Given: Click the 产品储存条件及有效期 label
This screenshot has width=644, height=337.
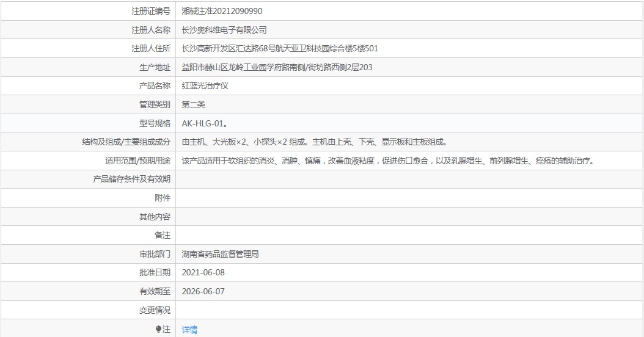Looking at the screenshot, I should point(131,179).
